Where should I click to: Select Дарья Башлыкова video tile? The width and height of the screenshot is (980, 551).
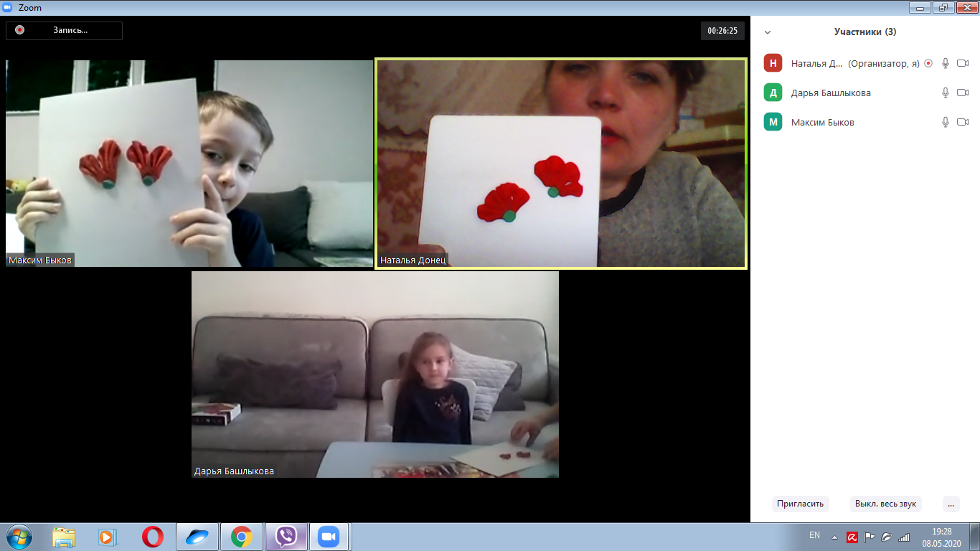(374, 374)
